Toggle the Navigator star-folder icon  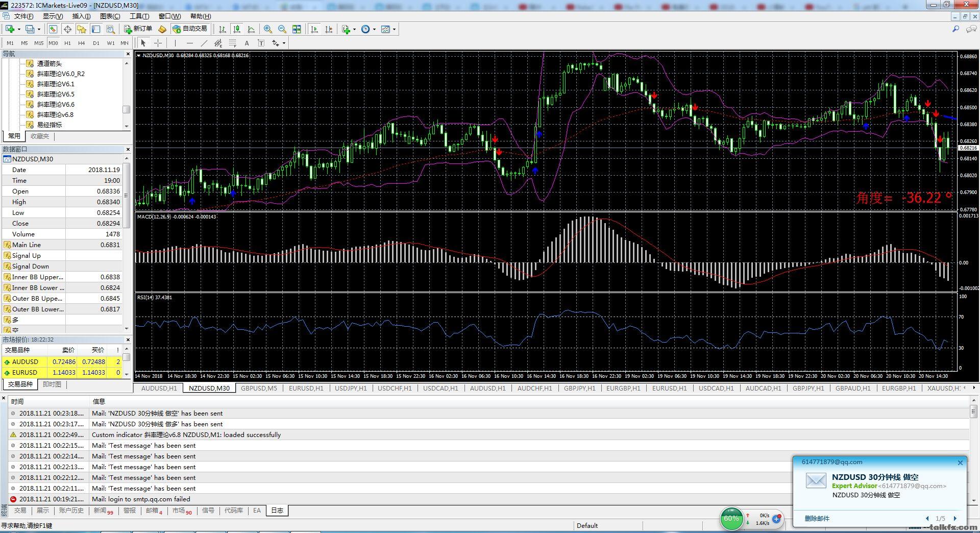(81, 29)
